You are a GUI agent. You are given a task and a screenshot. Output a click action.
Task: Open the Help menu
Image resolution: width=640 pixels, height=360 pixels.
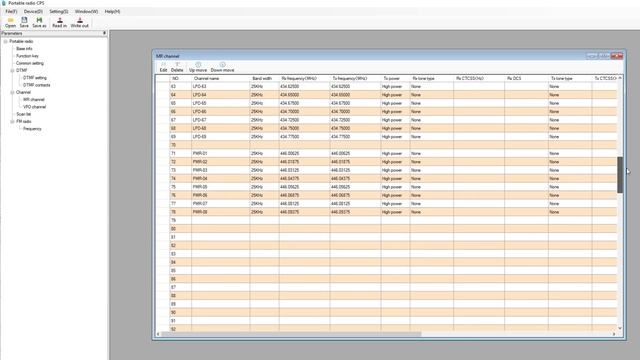112,11
